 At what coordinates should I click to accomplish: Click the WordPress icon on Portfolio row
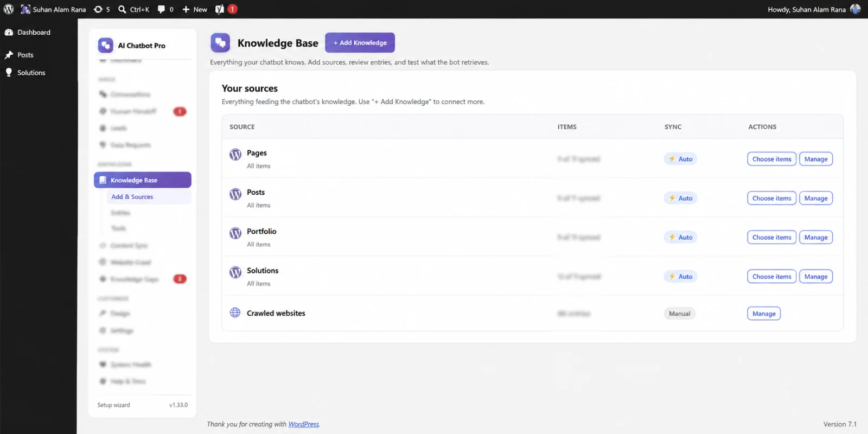(x=235, y=233)
